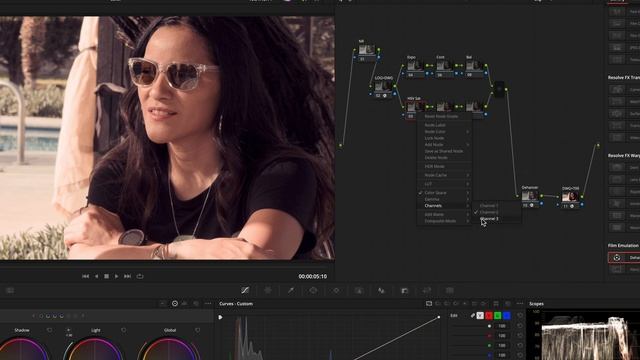Enable the red curve channel

(x=489, y=316)
